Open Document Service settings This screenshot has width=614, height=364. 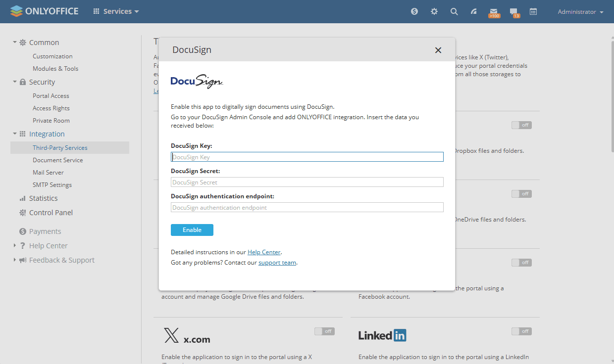58,160
